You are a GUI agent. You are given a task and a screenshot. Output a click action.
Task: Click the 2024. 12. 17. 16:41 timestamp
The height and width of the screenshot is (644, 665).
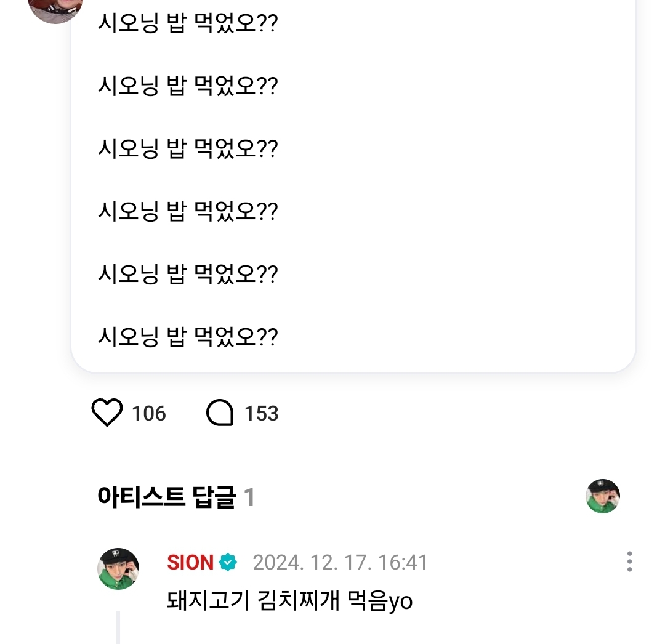pos(340,562)
